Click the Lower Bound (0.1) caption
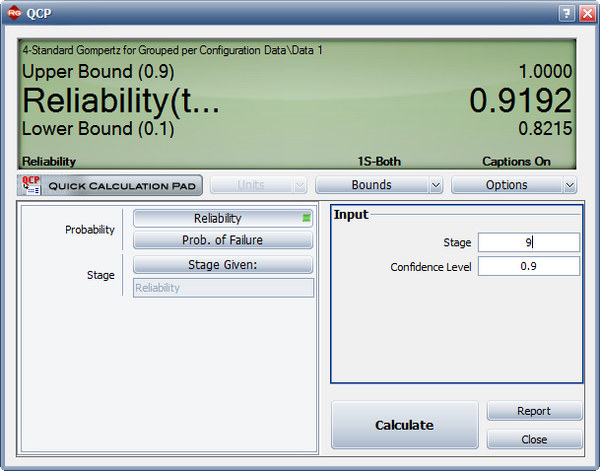Screen dimensions: 600x471 (98, 129)
